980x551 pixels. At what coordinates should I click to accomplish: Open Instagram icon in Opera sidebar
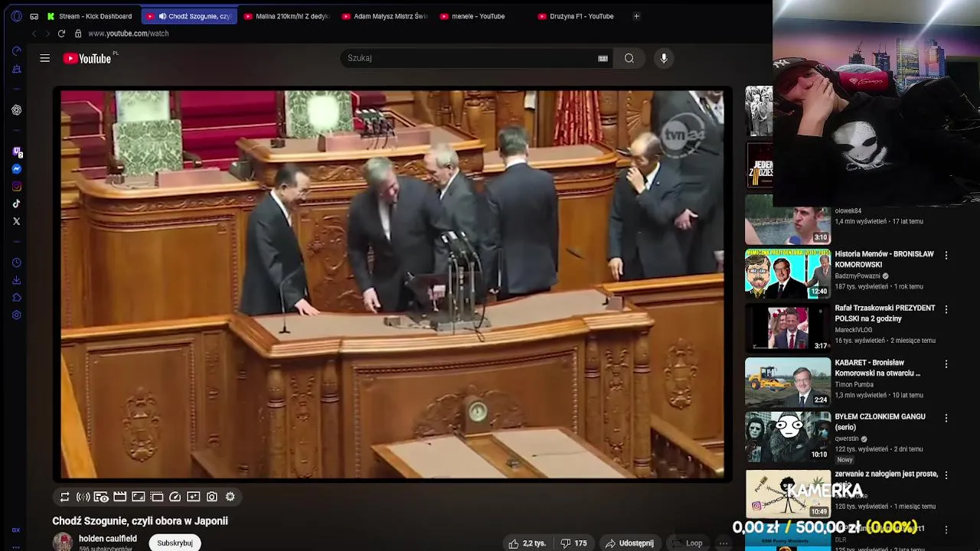pos(16,187)
